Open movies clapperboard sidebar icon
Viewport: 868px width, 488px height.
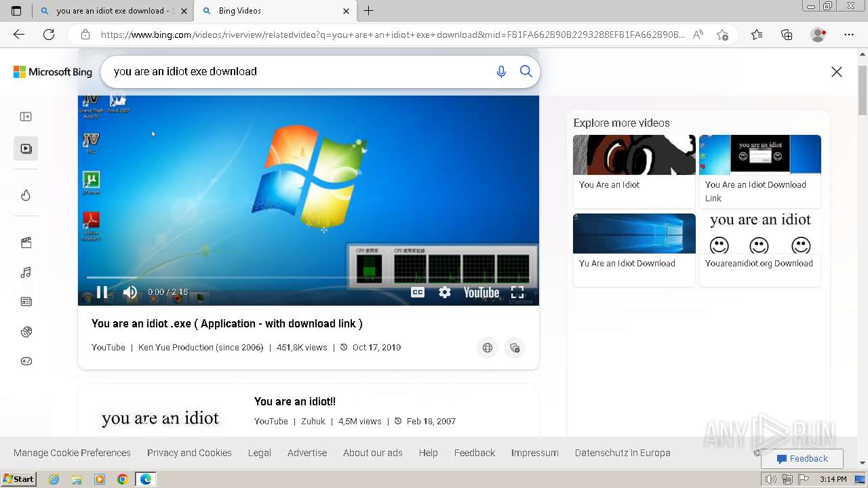point(26,243)
